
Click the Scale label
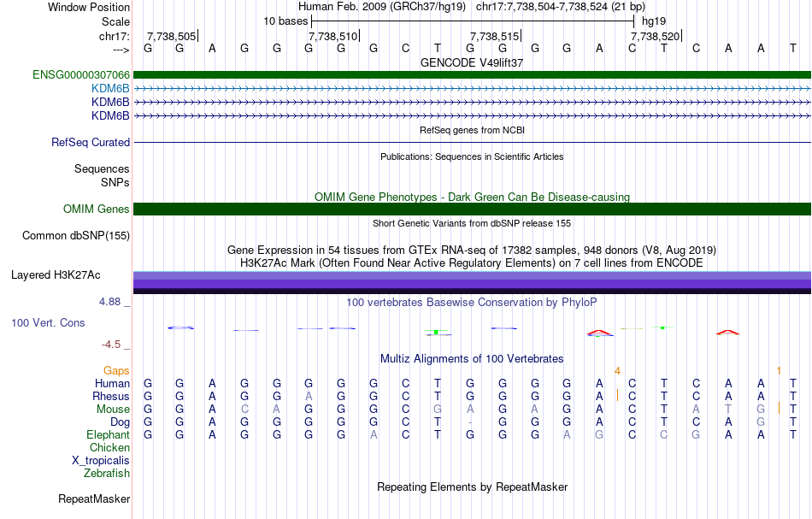[x=115, y=21]
